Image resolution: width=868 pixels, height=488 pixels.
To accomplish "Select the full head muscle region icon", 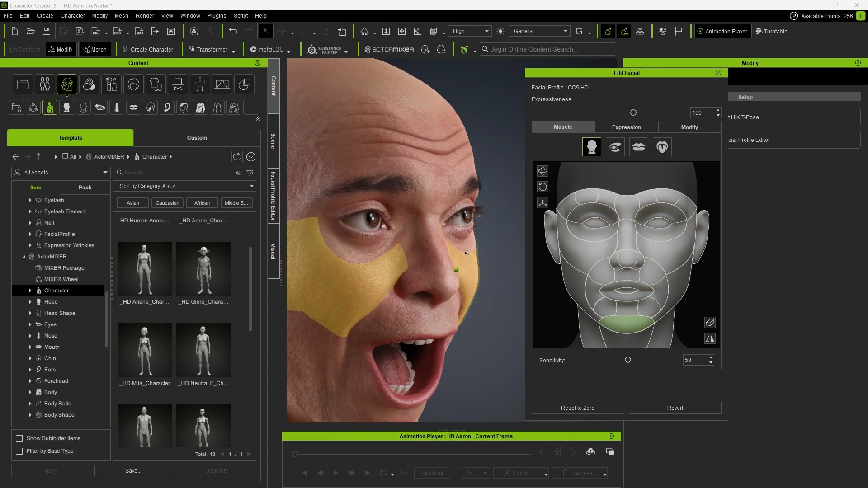I will click(591, 147).
